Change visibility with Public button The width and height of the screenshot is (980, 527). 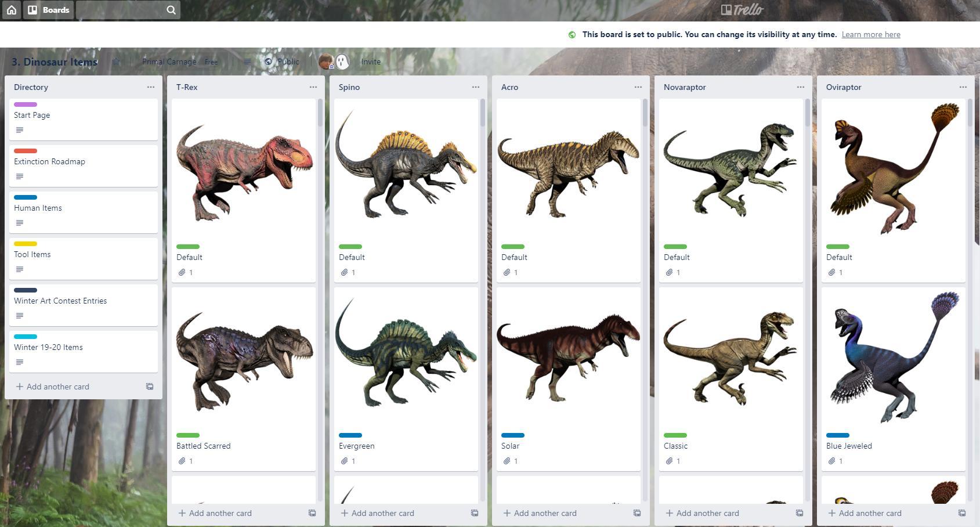(282, 62)
